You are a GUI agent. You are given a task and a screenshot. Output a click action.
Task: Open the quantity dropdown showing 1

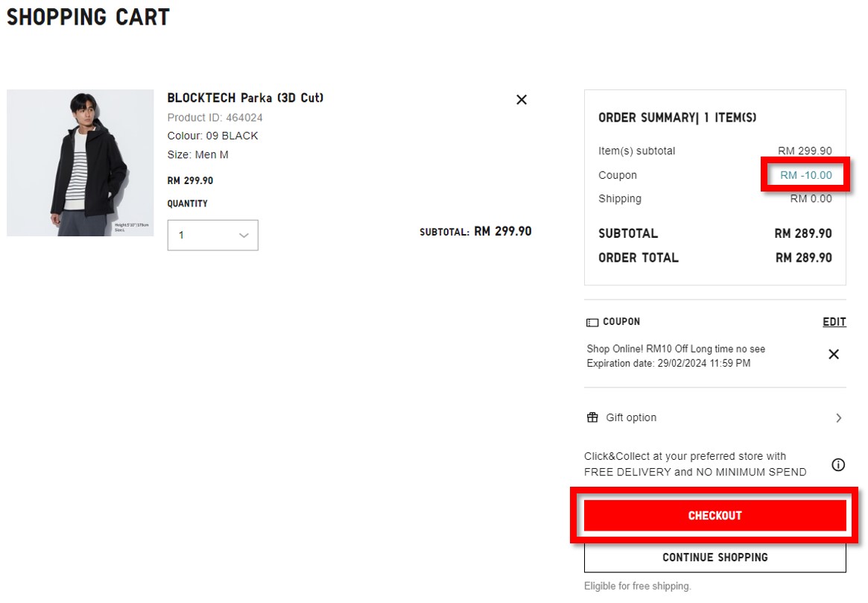212,236
